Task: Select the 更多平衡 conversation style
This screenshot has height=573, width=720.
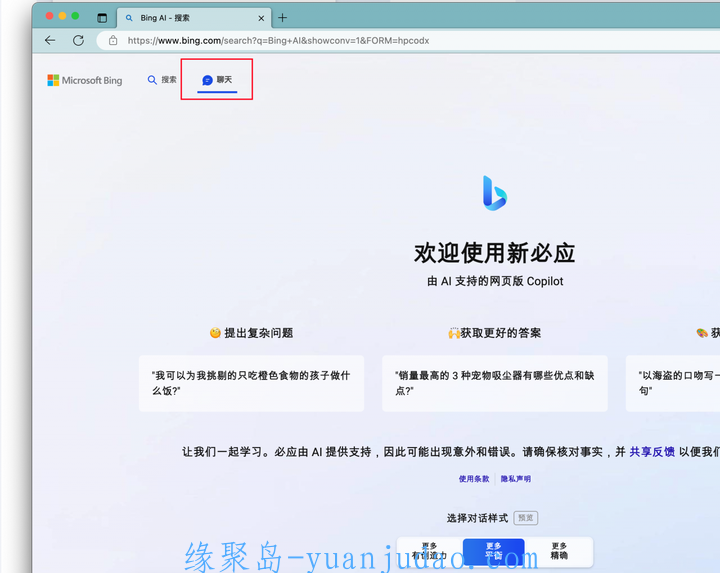Action: coord(494,551)
